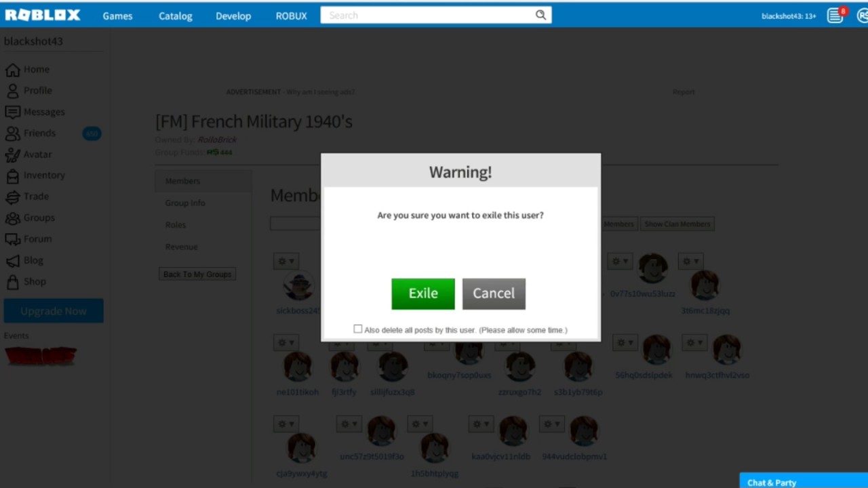868x488 pixels.
Task: Confirm with the green Exile button
Action: [x=423, y=293]
